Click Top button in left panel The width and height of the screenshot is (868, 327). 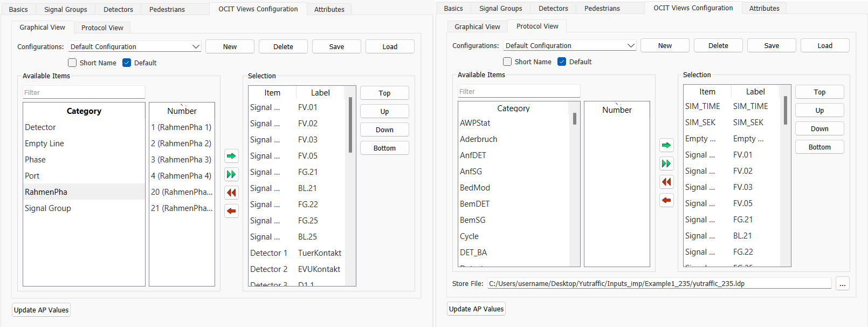[x=384, y=93]
